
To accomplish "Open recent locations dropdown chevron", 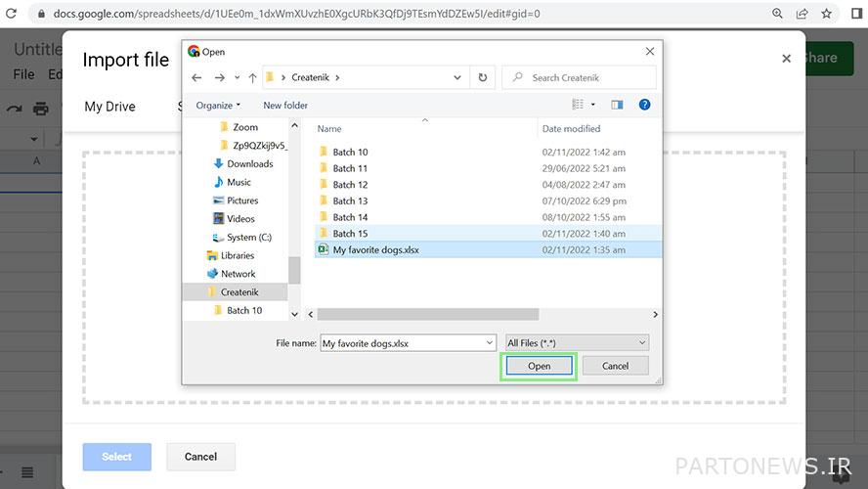I will pyautogui.click(x=237, y=77).
